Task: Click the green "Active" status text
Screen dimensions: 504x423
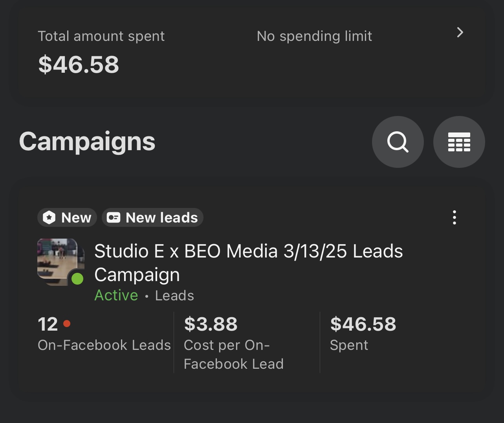Action: 116,295
